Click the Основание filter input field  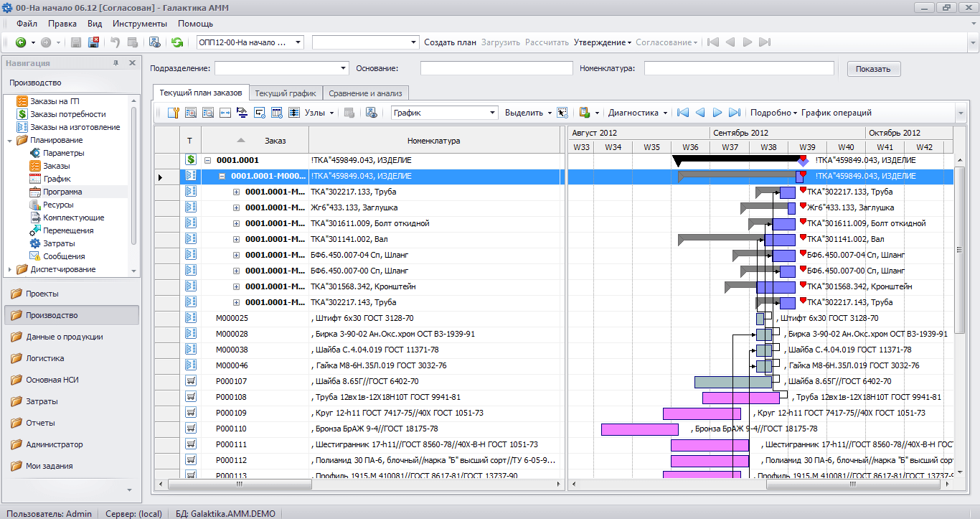coord(495,69)
